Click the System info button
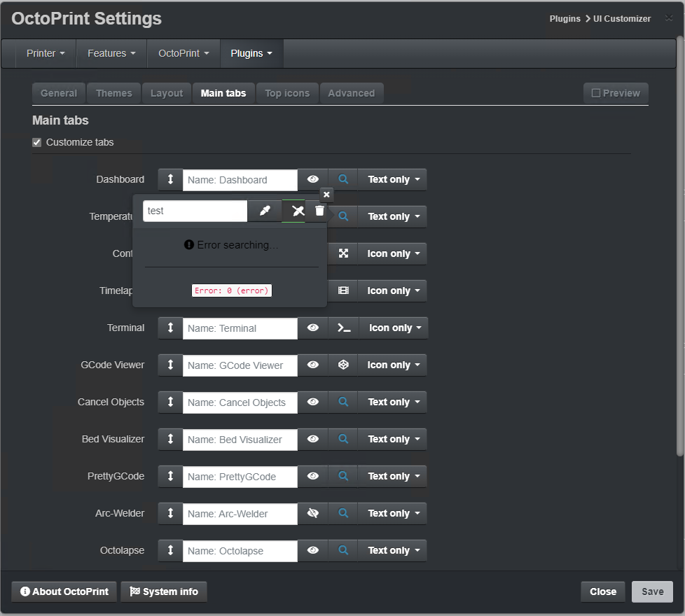The width and height of the screenshot is (685, 616). click(x=163, y=591)
